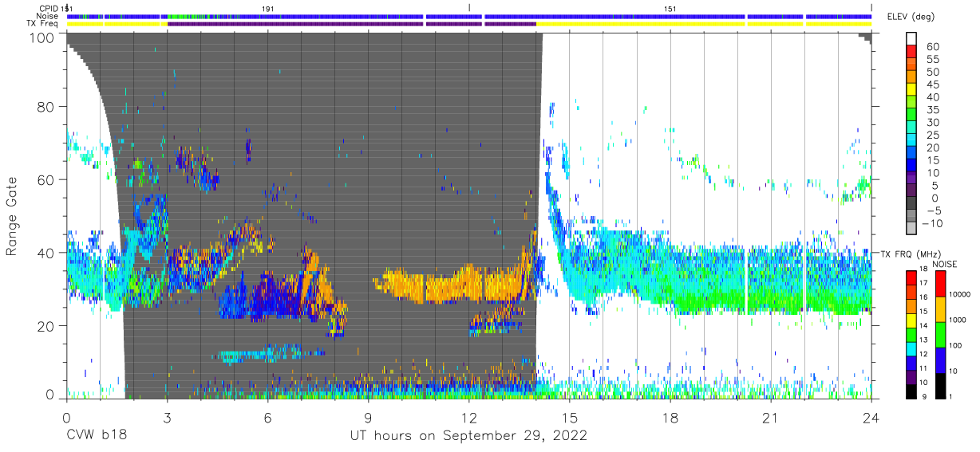Image resolution: width=980 pixels, height=452 pixels.
Task: Click the '13' label on the TX FRQ colorbar
Action: 923,340
